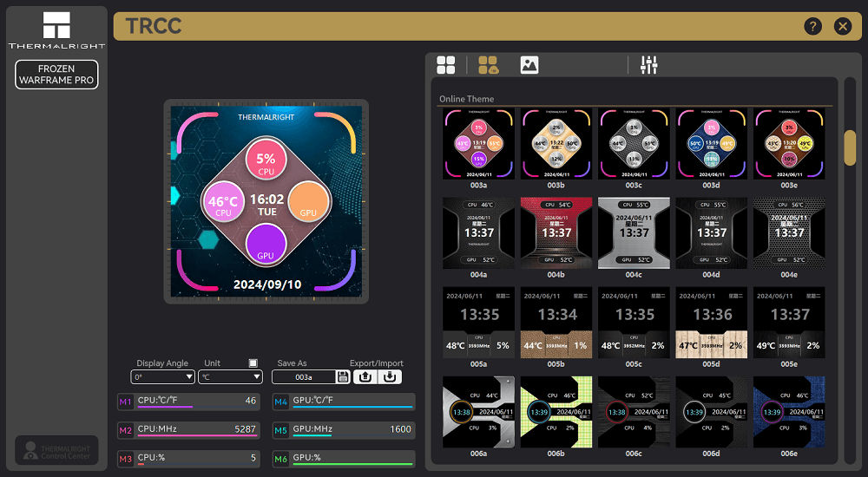Choose online theme 003d

712,144
